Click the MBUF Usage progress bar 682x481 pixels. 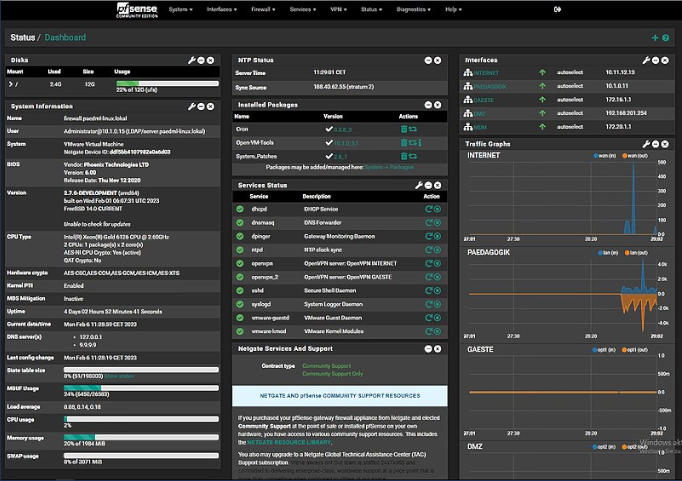(141, 388)
